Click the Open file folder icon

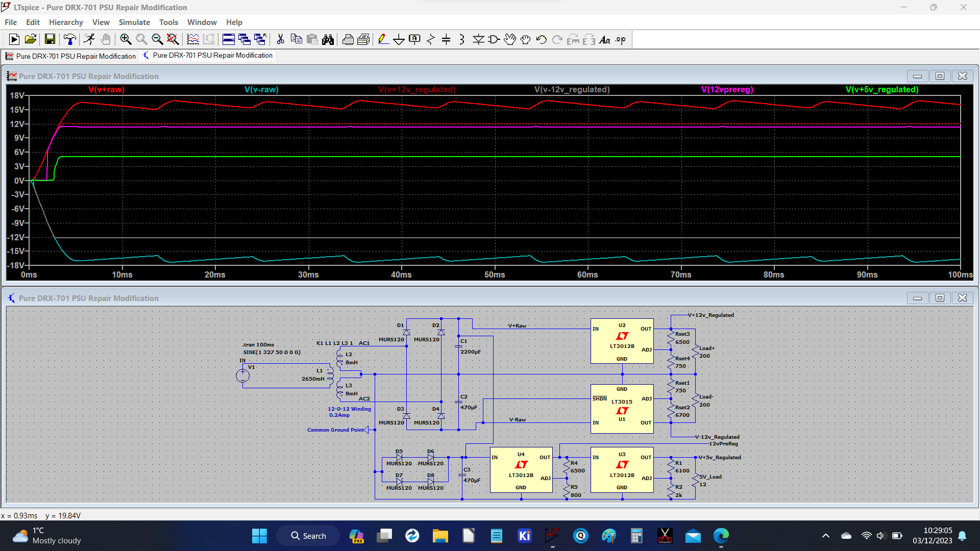pos(31,39)
